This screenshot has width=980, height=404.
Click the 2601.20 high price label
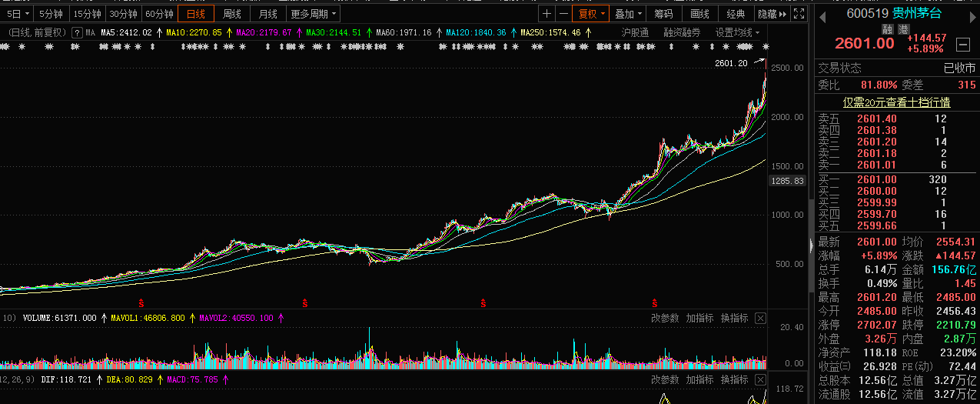click(x=730, y=63)
